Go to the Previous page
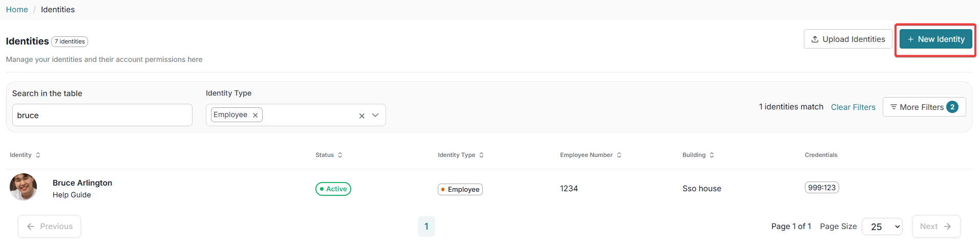The height and width of the screenshot is (249, 980). [x=50, y=227]
